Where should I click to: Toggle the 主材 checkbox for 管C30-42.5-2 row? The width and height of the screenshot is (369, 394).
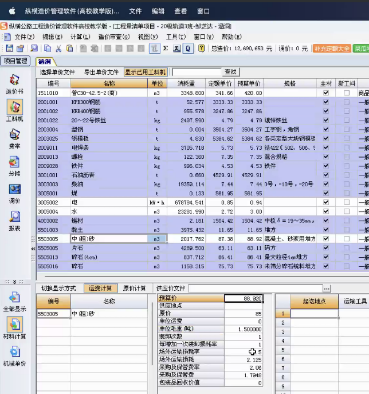(x=326, y=93)
